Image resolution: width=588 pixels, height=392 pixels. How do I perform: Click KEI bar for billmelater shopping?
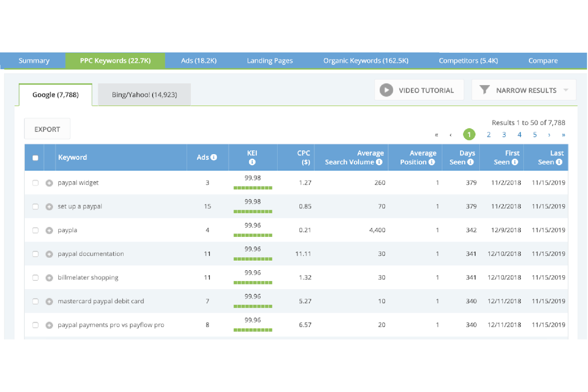[x=253, y=283]
